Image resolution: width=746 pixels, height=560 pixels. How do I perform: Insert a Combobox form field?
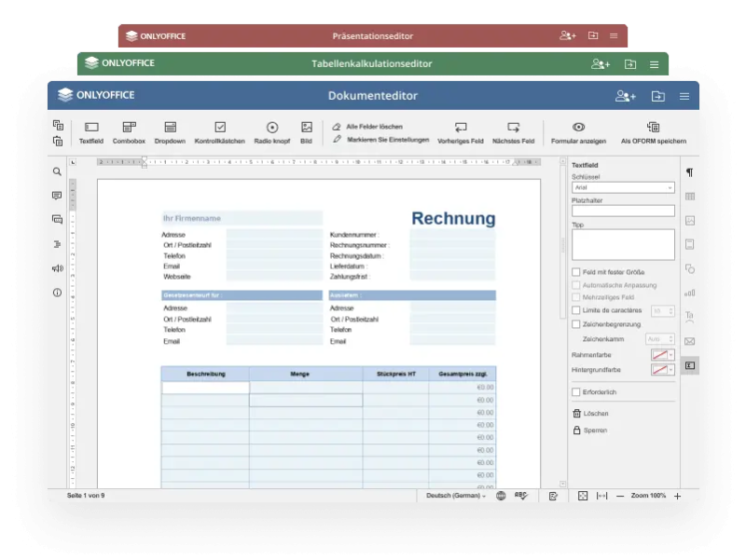point(129,131)
